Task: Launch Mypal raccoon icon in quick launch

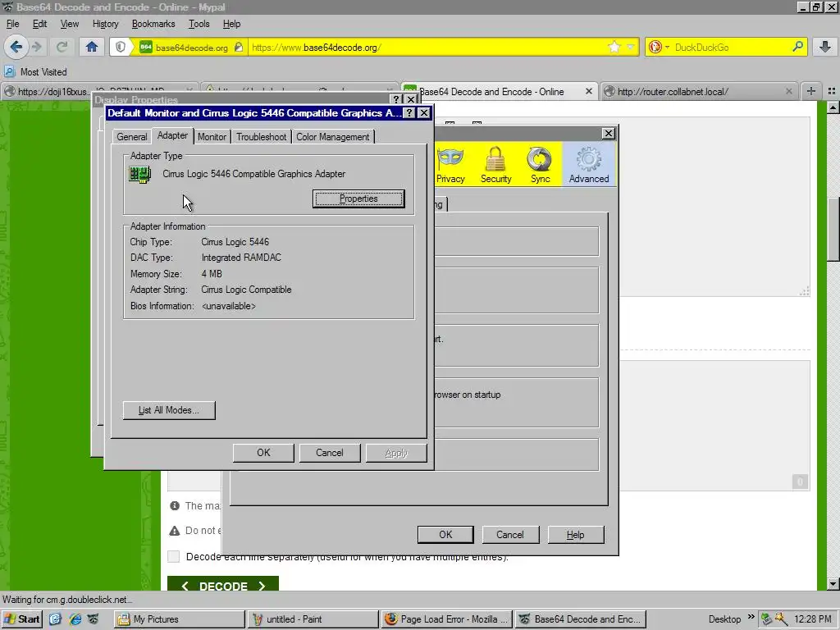Action: pyautogui.click(x=94, y=619)
